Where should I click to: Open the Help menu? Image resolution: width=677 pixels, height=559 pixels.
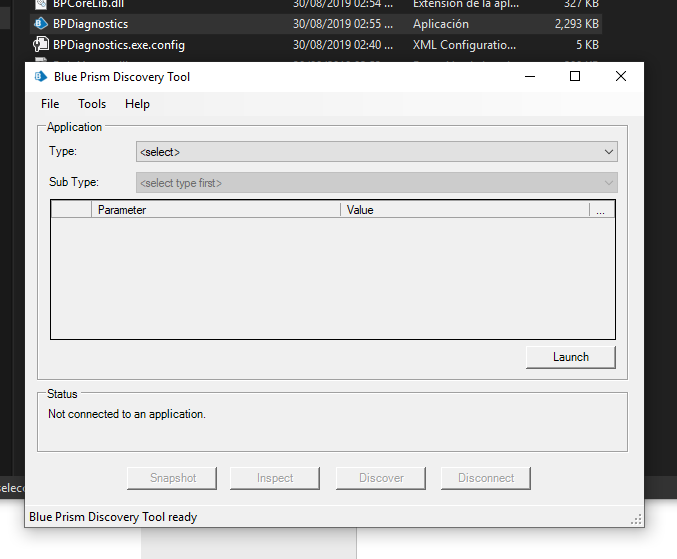[x=137, y=104]
